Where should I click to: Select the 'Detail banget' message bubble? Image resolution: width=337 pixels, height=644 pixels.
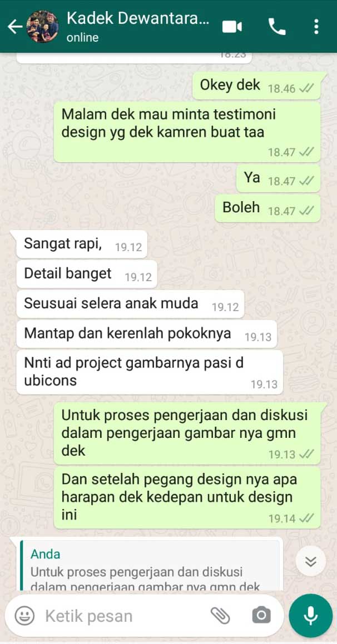click(x=87, y=274)
